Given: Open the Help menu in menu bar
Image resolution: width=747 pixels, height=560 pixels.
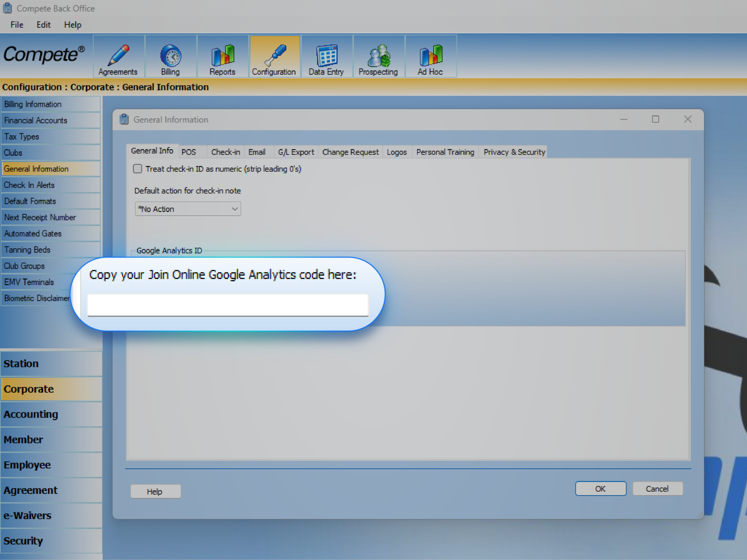Looking at the screenshot, I should [73, 24].
